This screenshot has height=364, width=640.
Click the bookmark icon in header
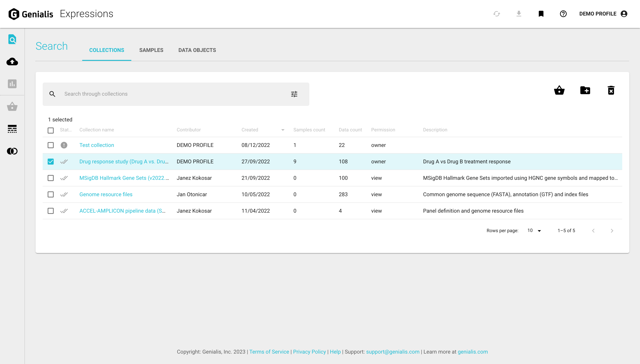coord(541,14)
